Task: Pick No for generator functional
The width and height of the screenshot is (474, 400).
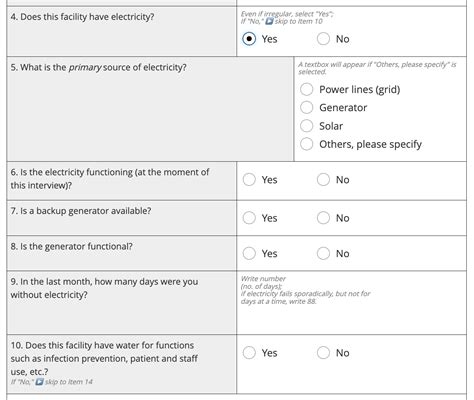Action: (x=323, y=253)
